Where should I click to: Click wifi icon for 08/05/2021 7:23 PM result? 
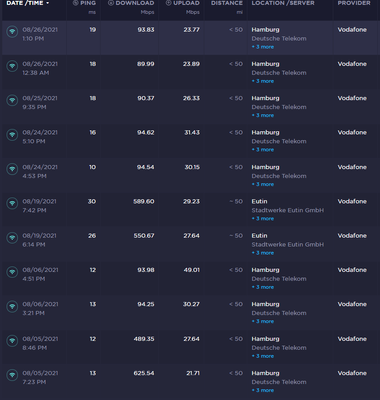click(x=12, y=375)
